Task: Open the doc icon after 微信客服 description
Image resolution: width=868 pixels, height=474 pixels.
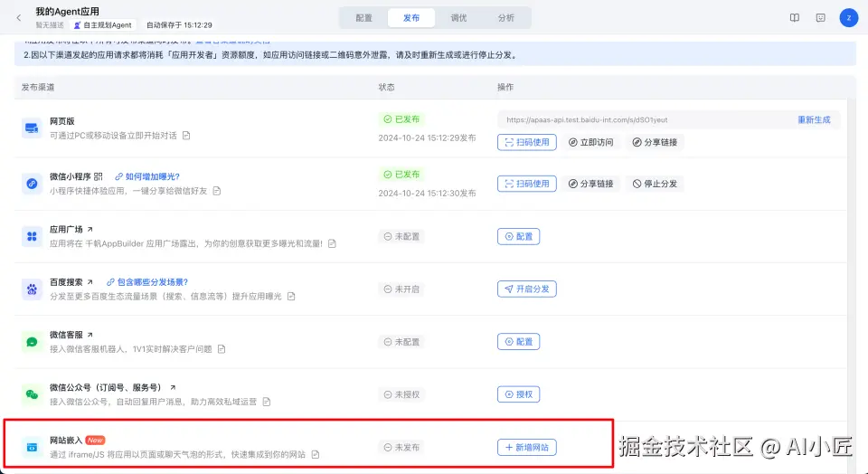Action: (x=222, y=349)
